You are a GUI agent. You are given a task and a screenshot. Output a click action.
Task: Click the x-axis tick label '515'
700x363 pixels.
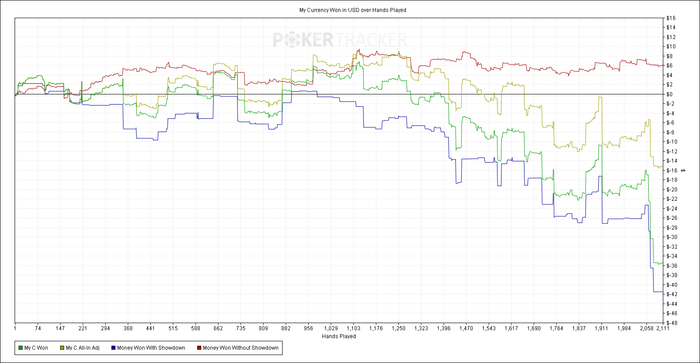tap(173, 329)
